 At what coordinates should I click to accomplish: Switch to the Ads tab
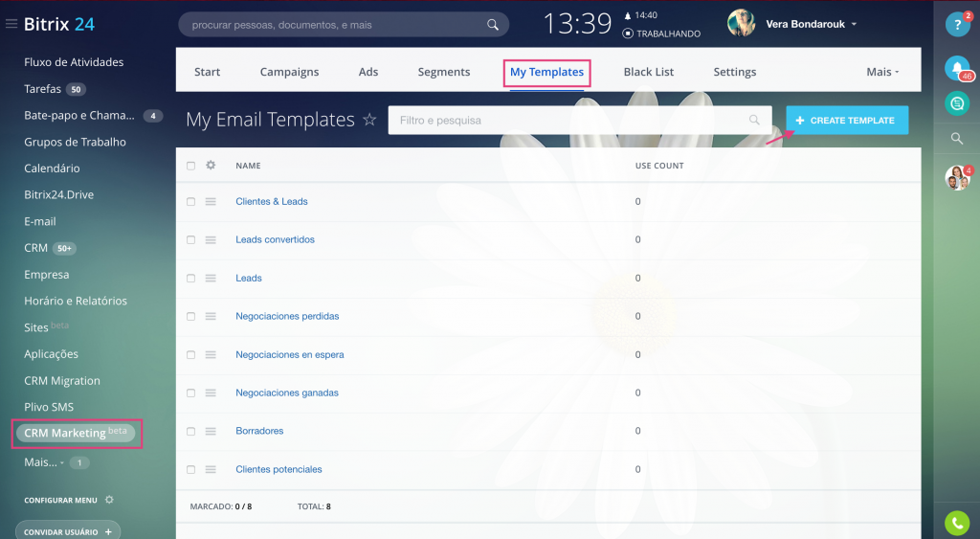(368, 72)
